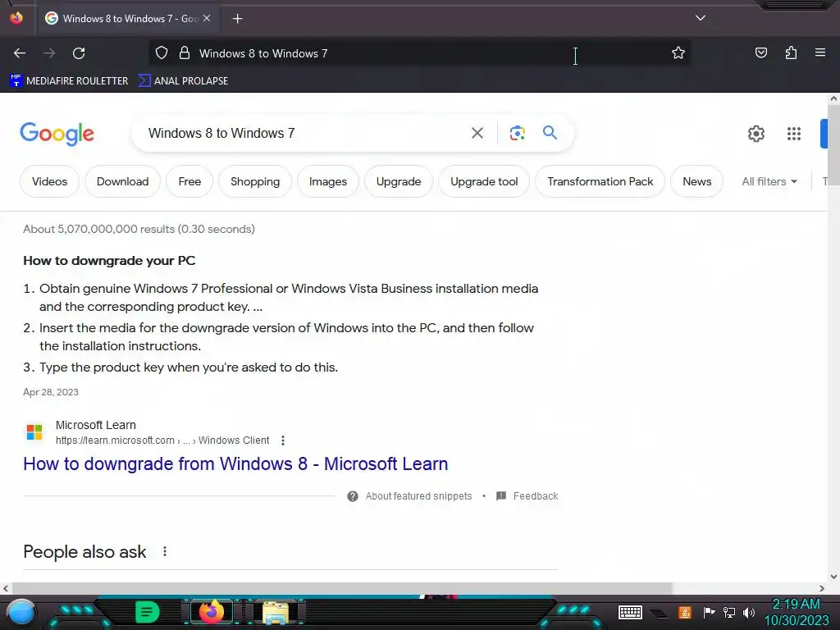The width and height of the screenshot is (840, 630).
Task: Select the Free filter chip
Action: [x=189, y=181]
